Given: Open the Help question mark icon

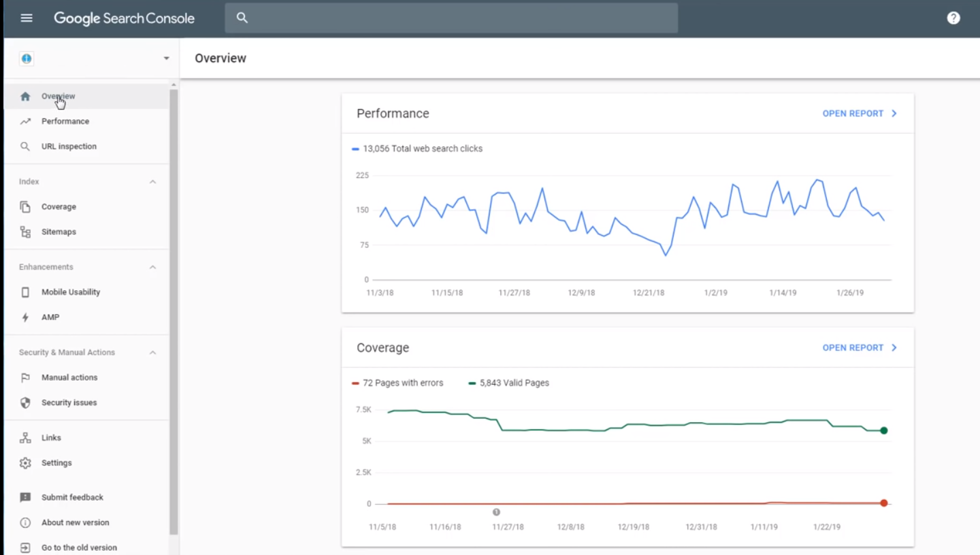Looking at the screenshot, I should pos(953,18).
